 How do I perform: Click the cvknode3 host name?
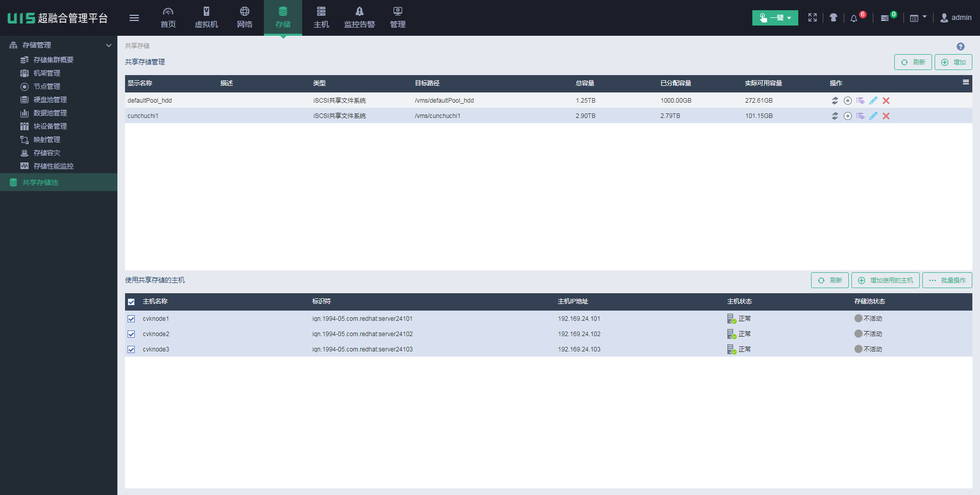point(156,349)
